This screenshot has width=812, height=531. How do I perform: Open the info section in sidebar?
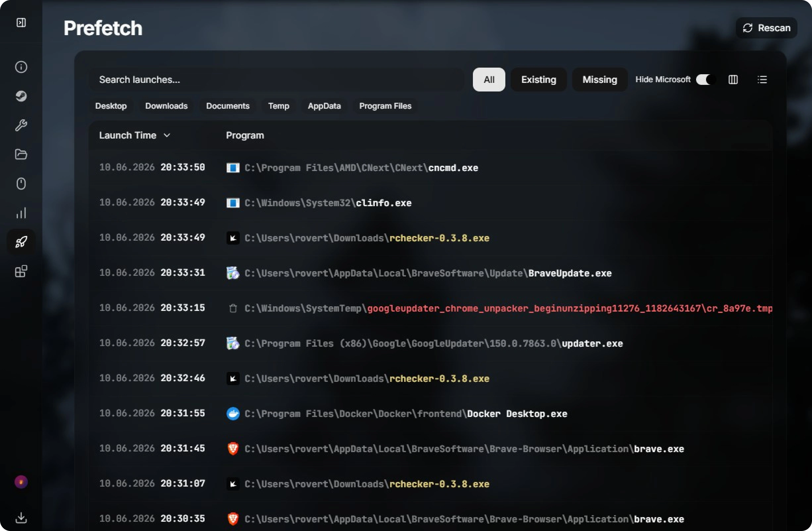point(21,67)
